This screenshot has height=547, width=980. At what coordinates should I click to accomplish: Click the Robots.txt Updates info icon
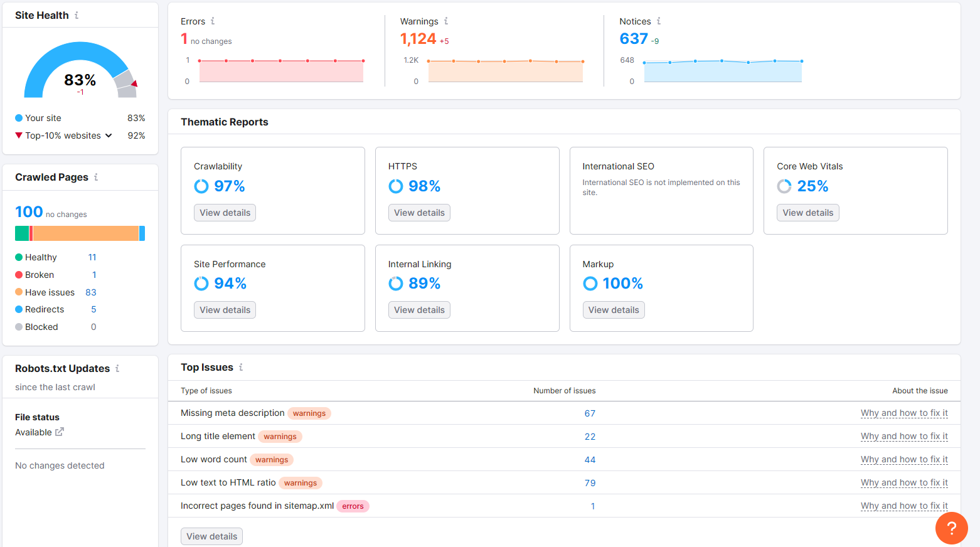(x=117, y=368)
